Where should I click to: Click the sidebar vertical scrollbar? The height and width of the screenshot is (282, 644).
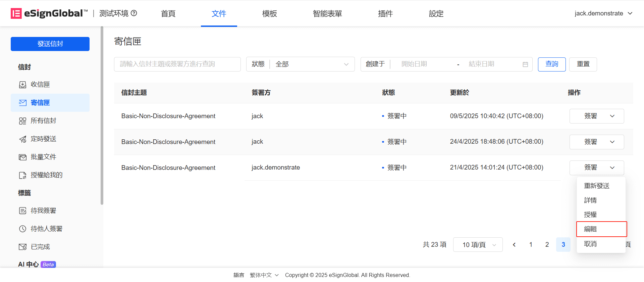[102, 116]
